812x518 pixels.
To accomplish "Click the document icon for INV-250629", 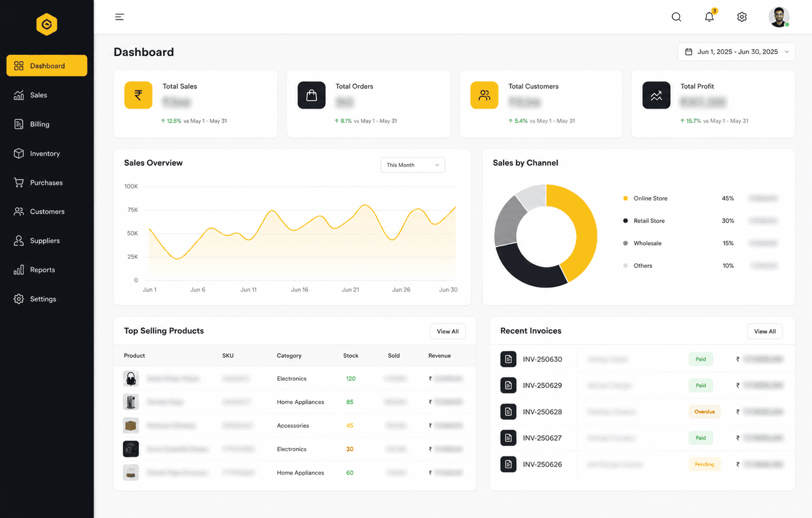I will pyautogui.click(x=508, y=385).
